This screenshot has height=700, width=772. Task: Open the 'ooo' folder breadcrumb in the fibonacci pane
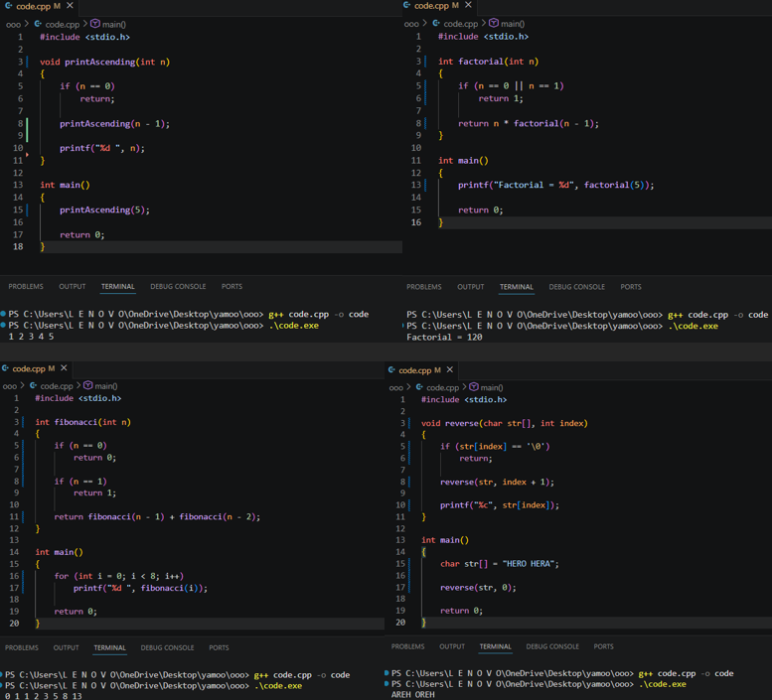[10, 386]
